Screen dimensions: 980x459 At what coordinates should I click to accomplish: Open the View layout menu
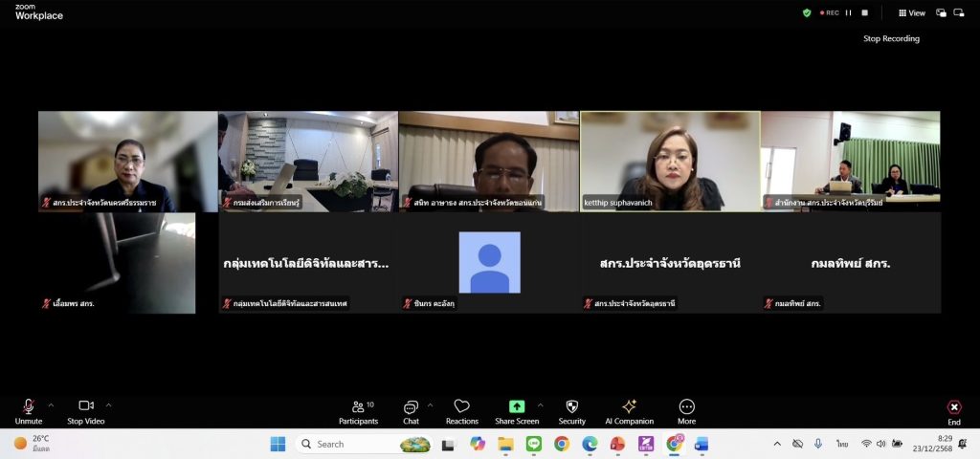click(x=912, y=12)
